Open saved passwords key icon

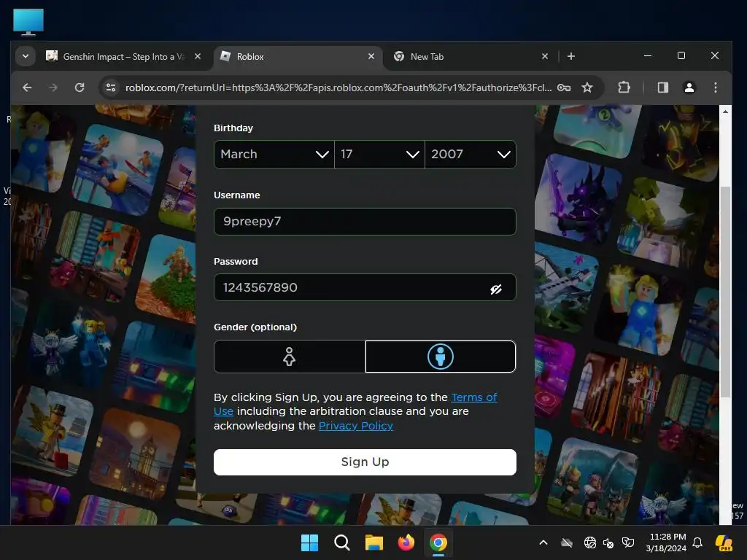click(x=564, y=87)
